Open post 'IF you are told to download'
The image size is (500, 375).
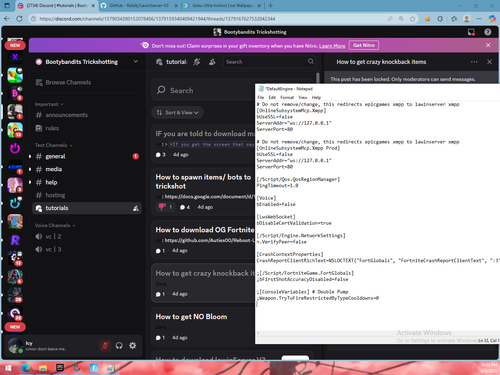click(x=205, y=134)
